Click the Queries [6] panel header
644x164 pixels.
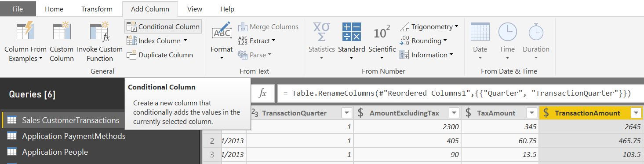click(32, 94)
